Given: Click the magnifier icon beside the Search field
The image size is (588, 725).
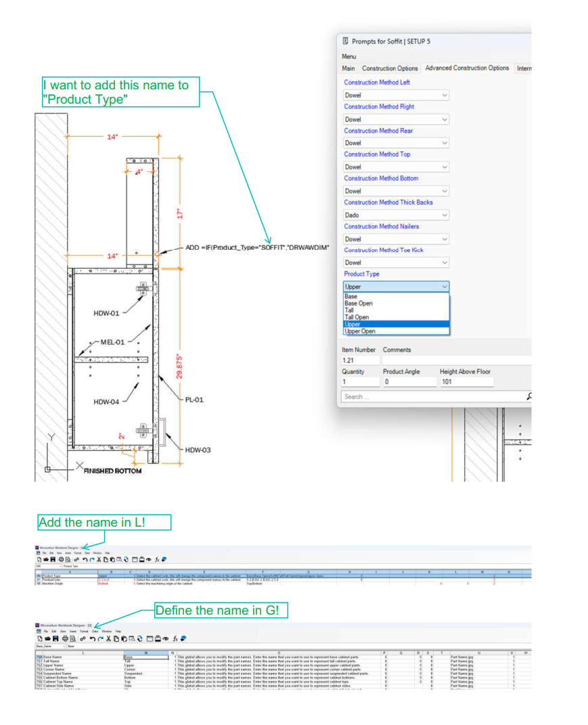Looking at the screenshot, I should point(529,396).
